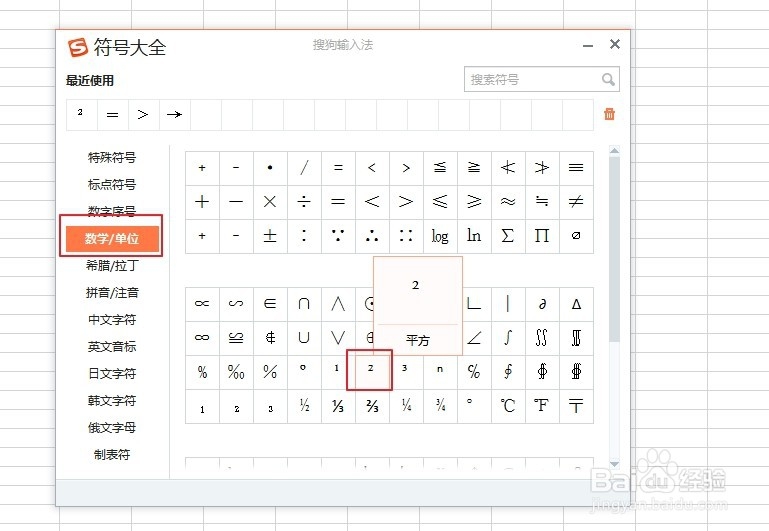Insert the not-equal symbol ≠
769x531 pixels.
(576, 202)
